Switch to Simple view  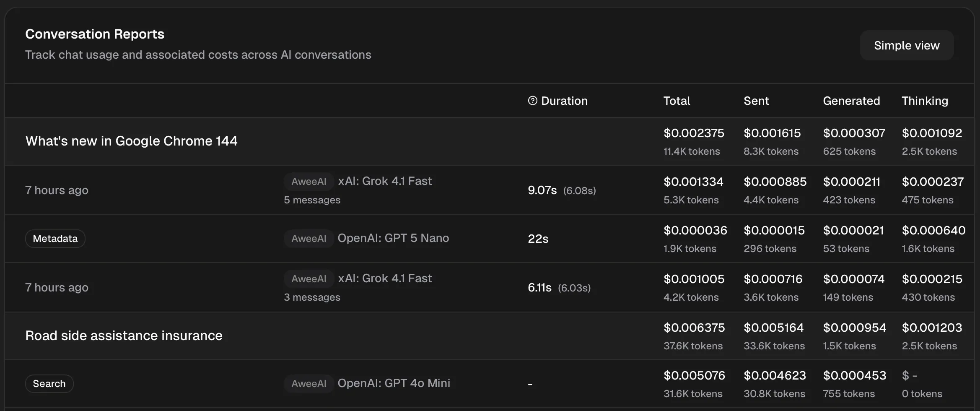click(906, 45)
